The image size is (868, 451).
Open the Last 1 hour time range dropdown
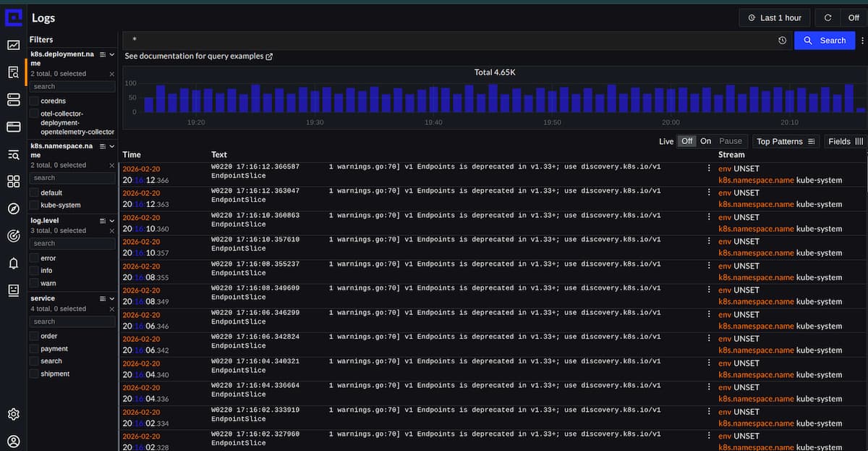coord(774,17)
